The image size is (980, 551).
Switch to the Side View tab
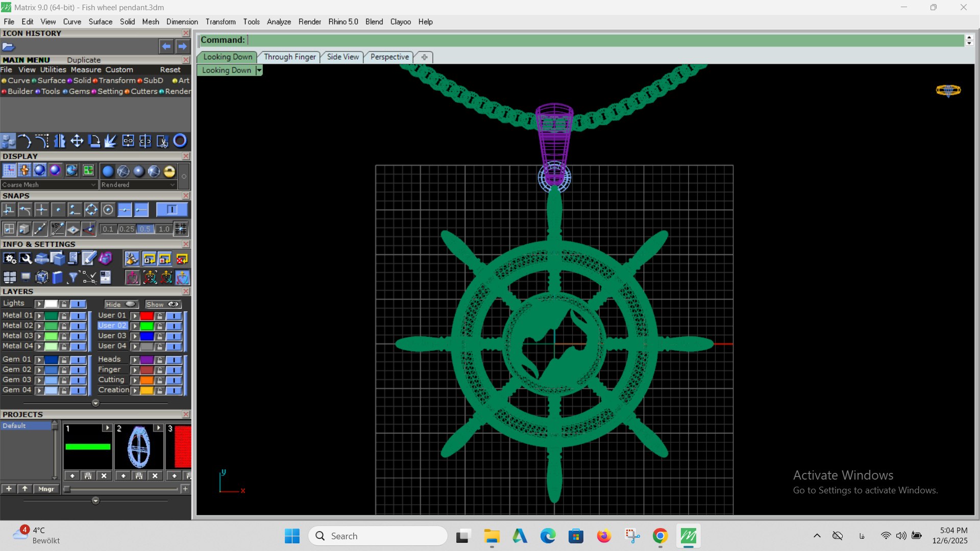tap(342, 57)
